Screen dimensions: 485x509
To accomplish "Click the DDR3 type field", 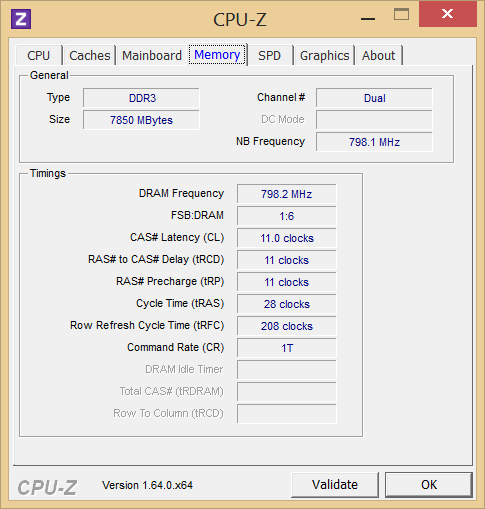I will tap(141, 98).
